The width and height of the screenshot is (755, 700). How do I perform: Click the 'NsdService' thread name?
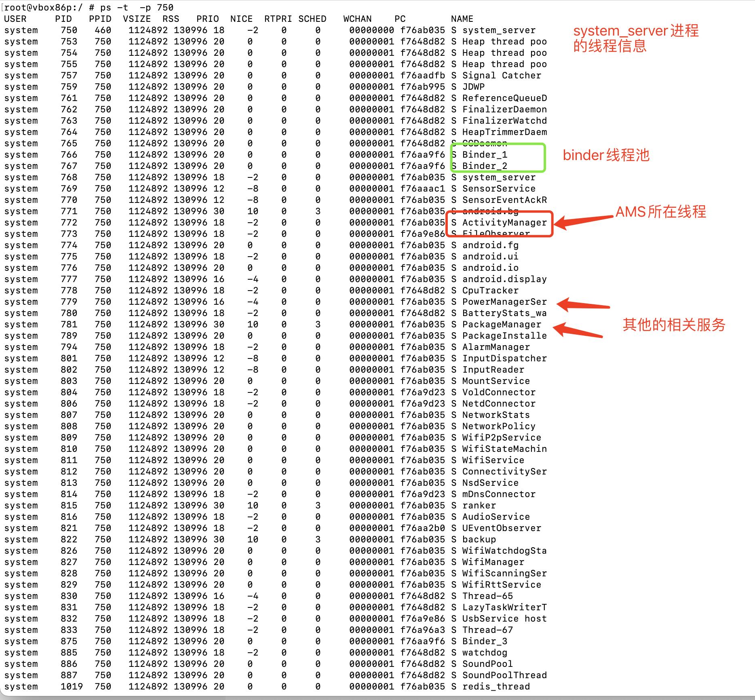pyautogui.click(x=490, y=483)
